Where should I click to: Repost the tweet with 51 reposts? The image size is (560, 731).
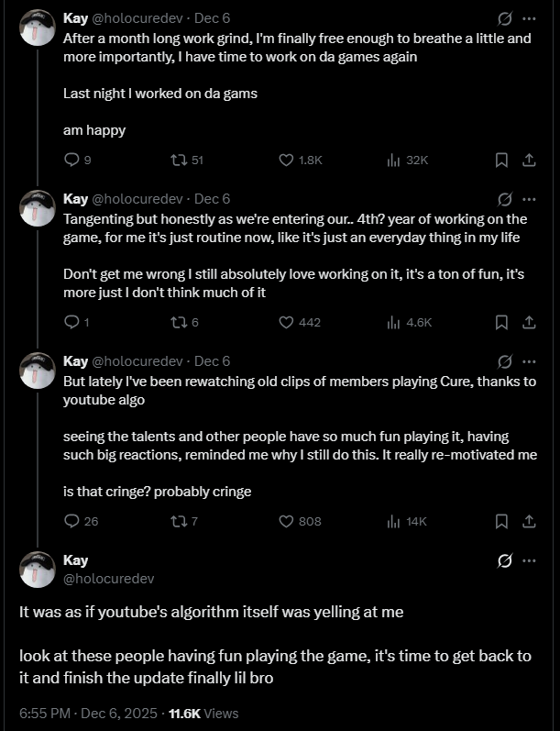pyautogui.click(x=179, y=160)
